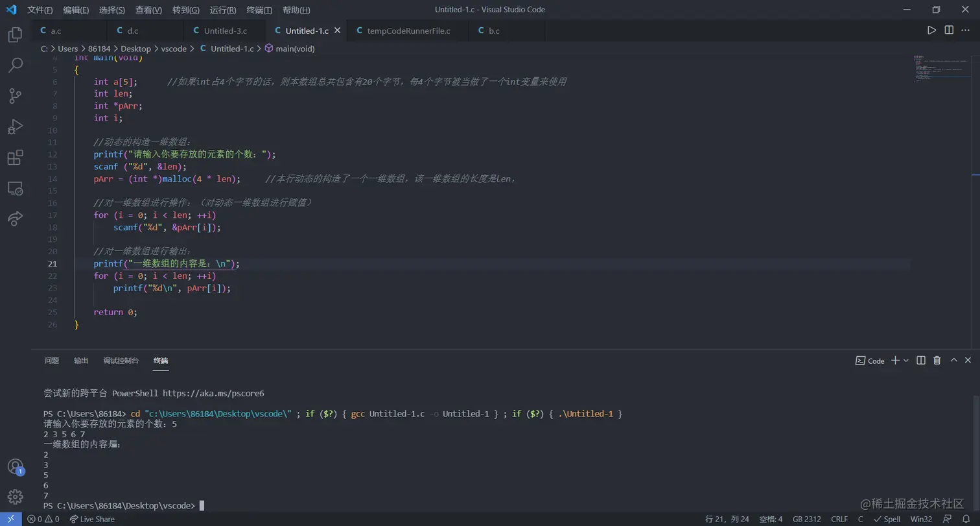Open the Manage gear menu
Viewport: 980px width, 526px height.
coord(15,497)
